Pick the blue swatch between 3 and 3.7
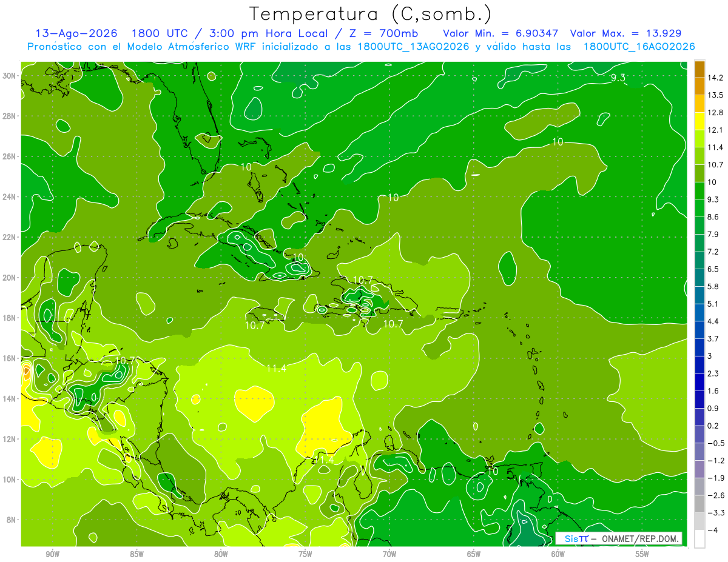 [699, 347]
